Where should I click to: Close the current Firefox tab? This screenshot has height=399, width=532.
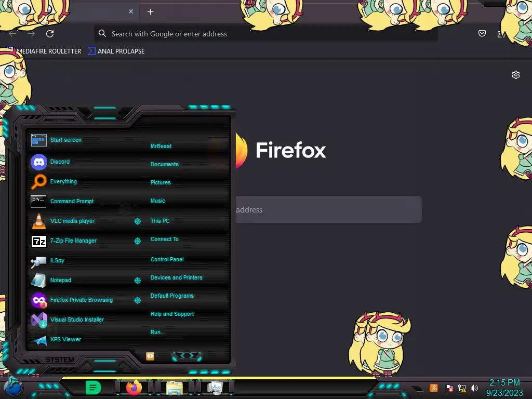click(131, 11)
